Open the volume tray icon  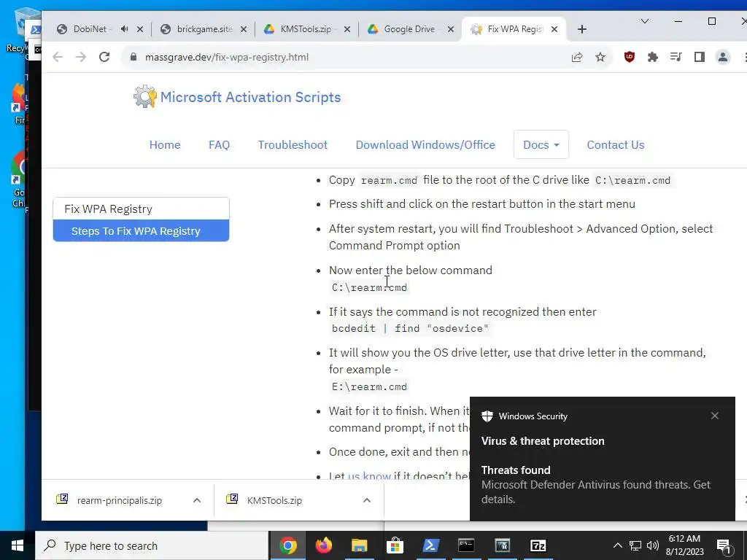tap(653, 545)
